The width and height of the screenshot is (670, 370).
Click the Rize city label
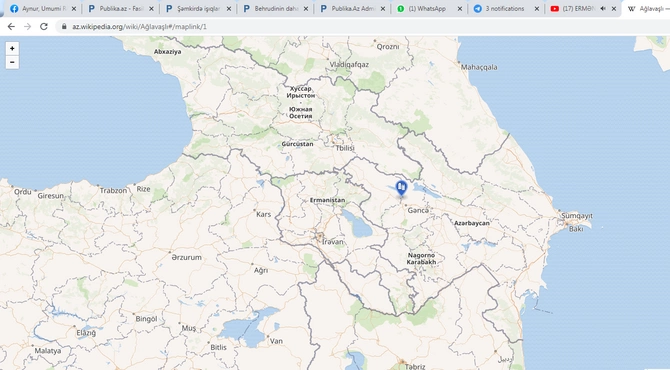click(x=143, y=189)
